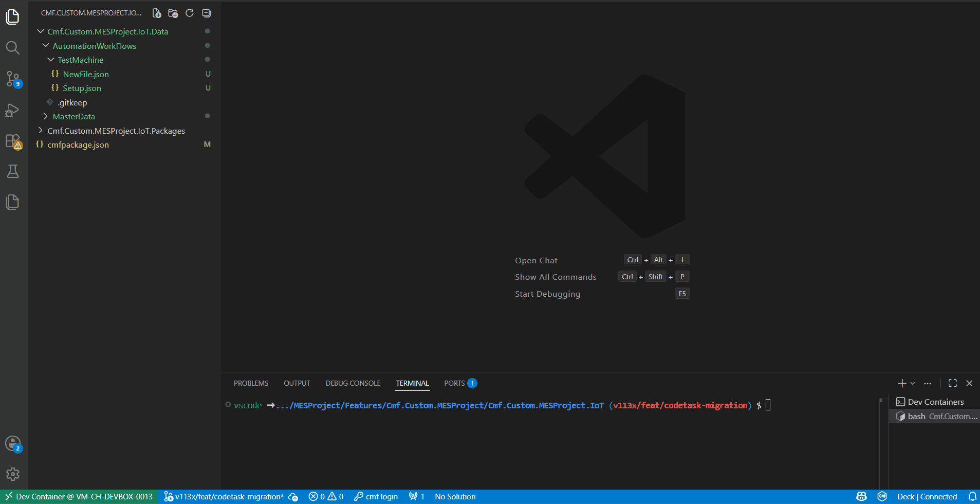Collapse the Cmf.Custom.MESProject.IoT.Data folder
This screenshot has width=980, height=504.
[x=124, y=31]
